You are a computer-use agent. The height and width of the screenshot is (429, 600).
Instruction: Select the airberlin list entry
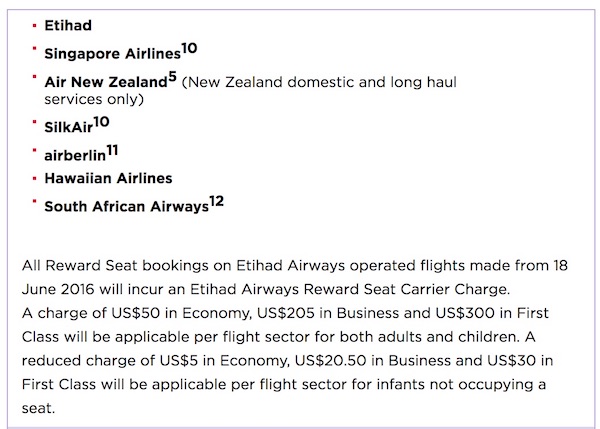75,155
